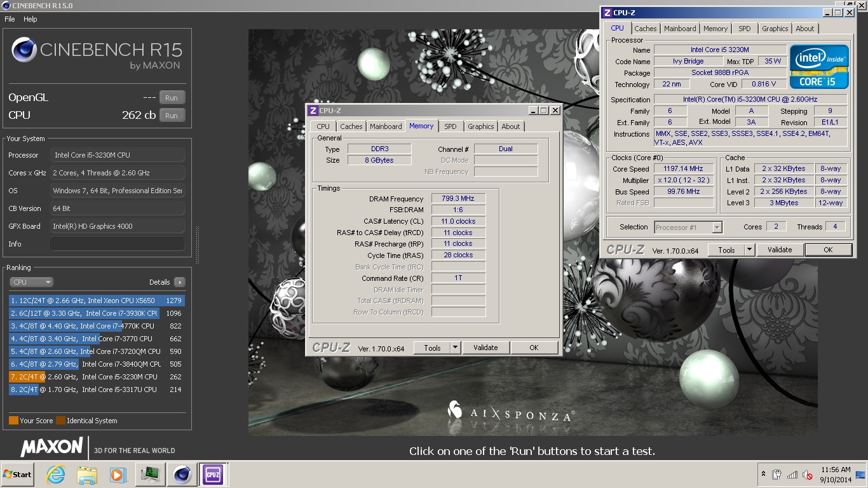Open SPD tab in CPU window
The image size is (868, 488).
pos(745,29)
